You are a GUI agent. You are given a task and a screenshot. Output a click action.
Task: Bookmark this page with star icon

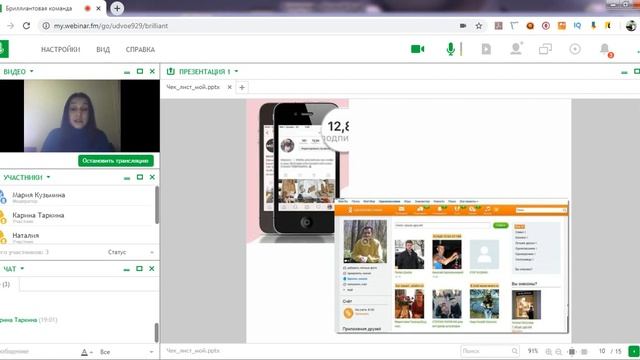479,26
